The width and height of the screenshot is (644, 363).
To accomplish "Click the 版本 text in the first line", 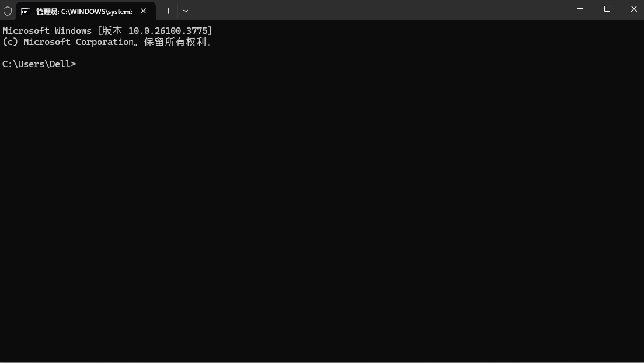I will (x=112, y=31).
